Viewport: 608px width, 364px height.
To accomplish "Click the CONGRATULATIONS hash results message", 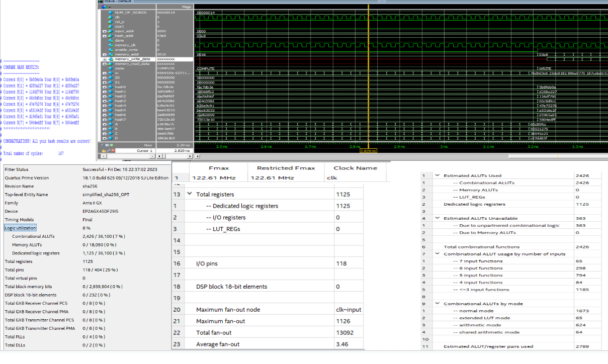I will pyautogui.click(x=47, y=141).
